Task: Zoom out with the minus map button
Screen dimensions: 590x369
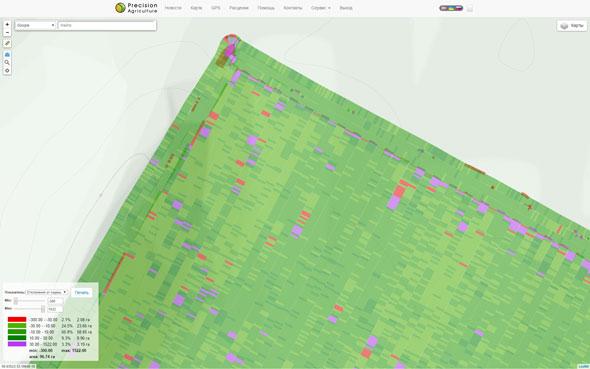Action: pos(7,32)
